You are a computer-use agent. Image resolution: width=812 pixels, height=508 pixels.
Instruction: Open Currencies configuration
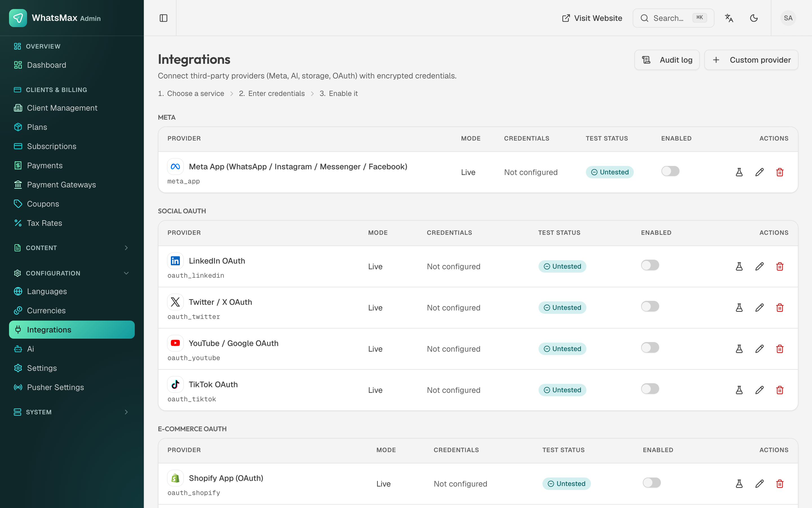click(x=72, y=310)
